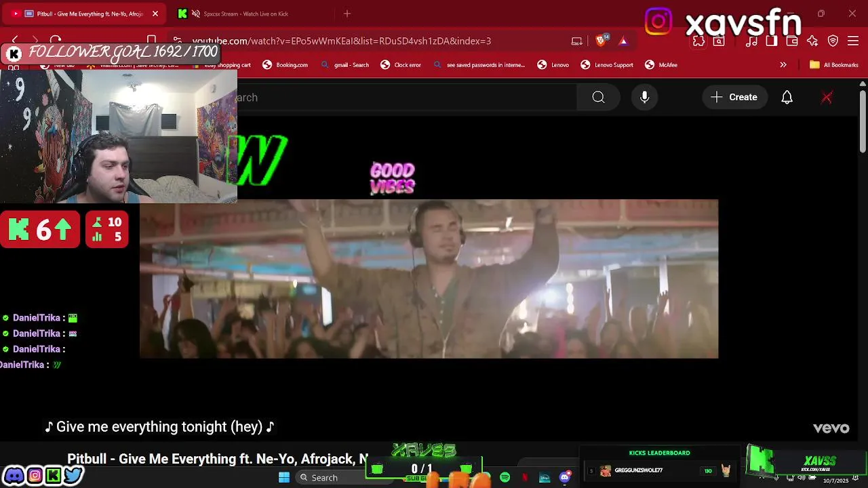The image size is (868, 488).
Task: Open Discord from the taskbar
Action: point(564,478)
